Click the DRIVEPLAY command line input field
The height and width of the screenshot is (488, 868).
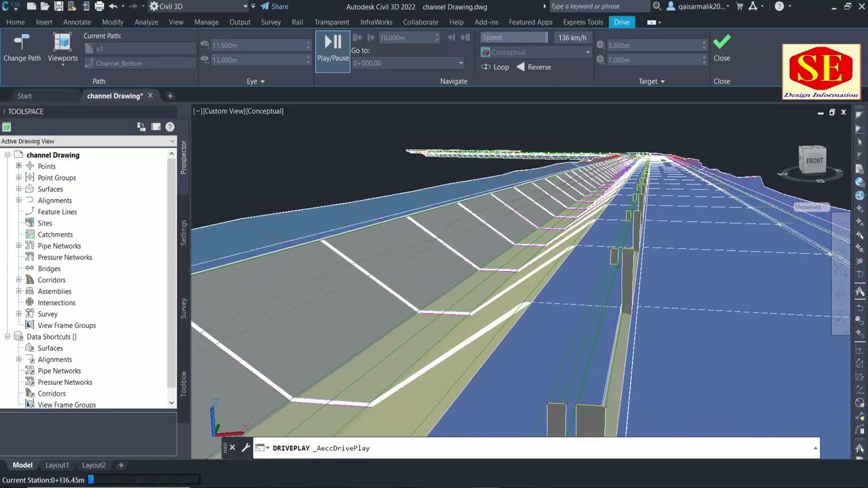[475, 448]
